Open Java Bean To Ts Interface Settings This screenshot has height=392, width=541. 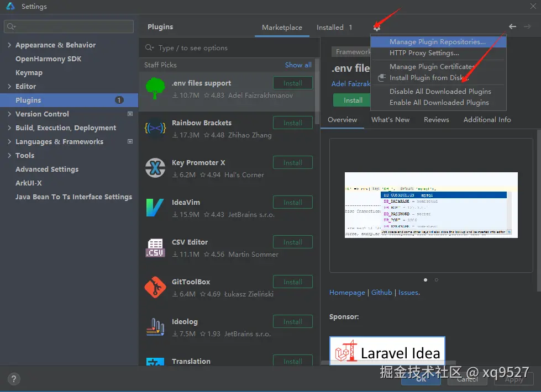click(74, 197)
